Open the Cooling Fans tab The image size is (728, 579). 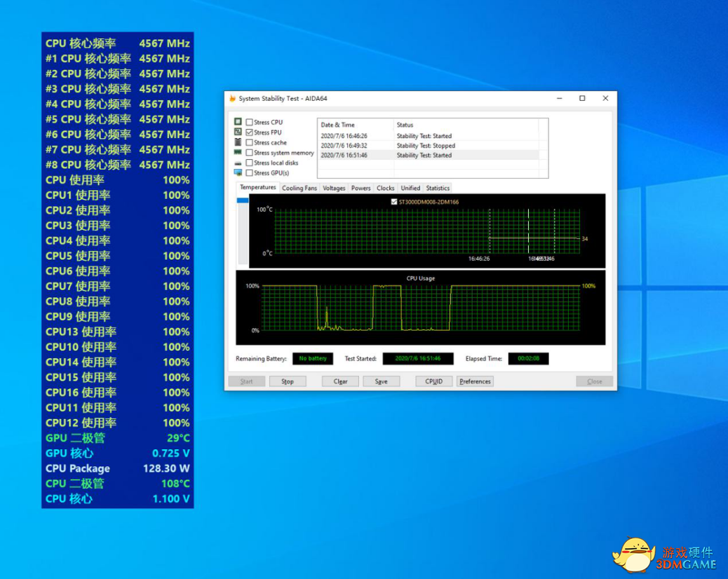click(299, 188)
